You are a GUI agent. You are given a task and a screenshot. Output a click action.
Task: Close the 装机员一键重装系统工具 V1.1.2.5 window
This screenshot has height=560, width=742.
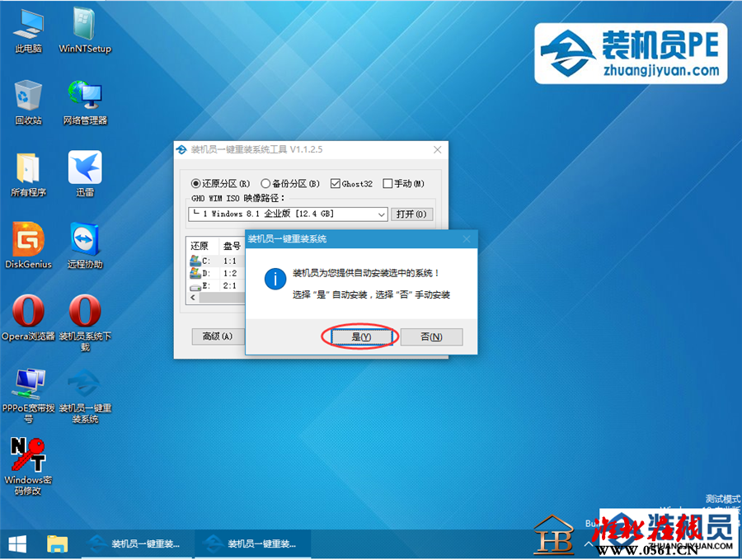(x=438, y=150)
